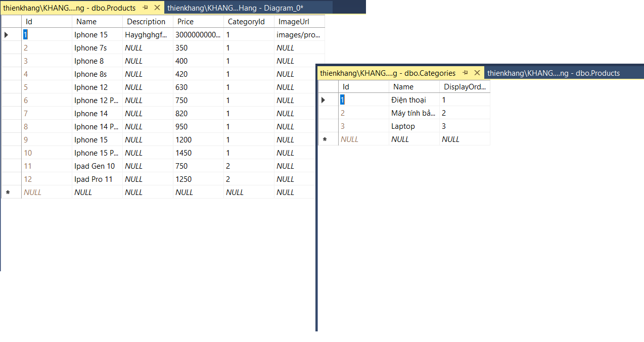The image size is (644, 342).
Task: Click Id cell 12 in Products
Action: pyautogui.click(x=47, y=179)
